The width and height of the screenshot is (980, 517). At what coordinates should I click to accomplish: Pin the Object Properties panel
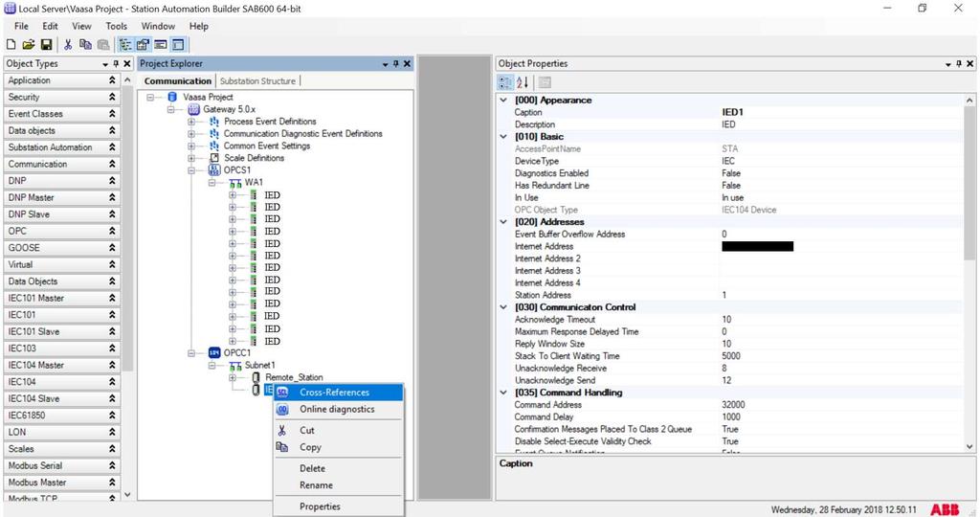coord(959,64)
